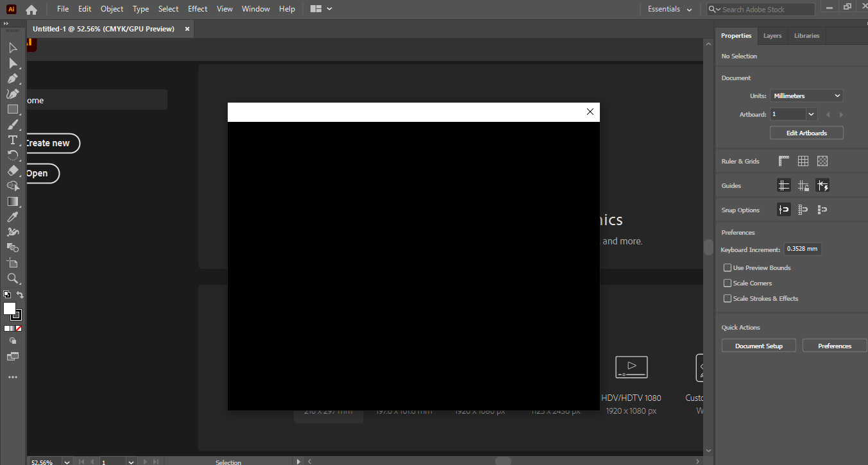This screenshot has width=868, height=465.
Task: Enable the Scale Corners checkbox
Action: click(x=728, y=283)
